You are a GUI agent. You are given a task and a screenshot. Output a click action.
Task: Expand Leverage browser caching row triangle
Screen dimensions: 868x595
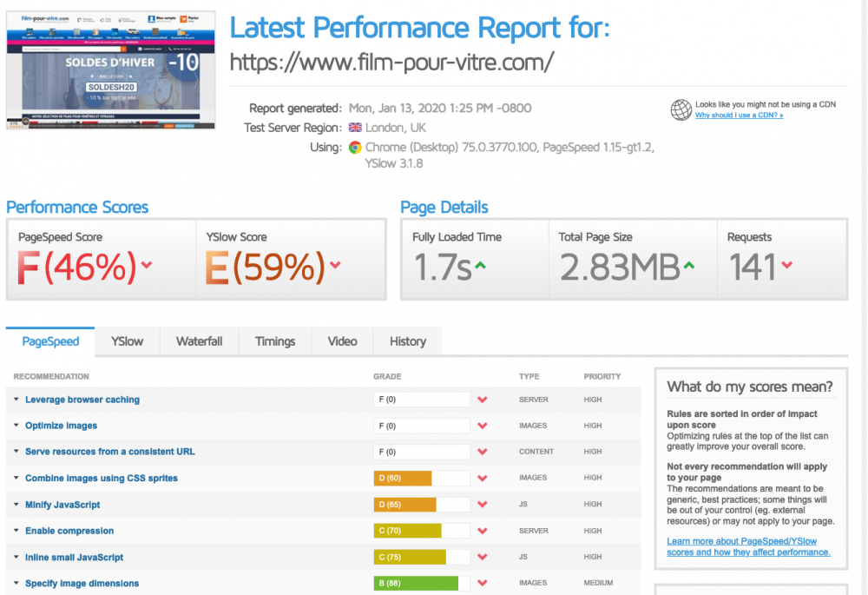click(x=16, y=399)
